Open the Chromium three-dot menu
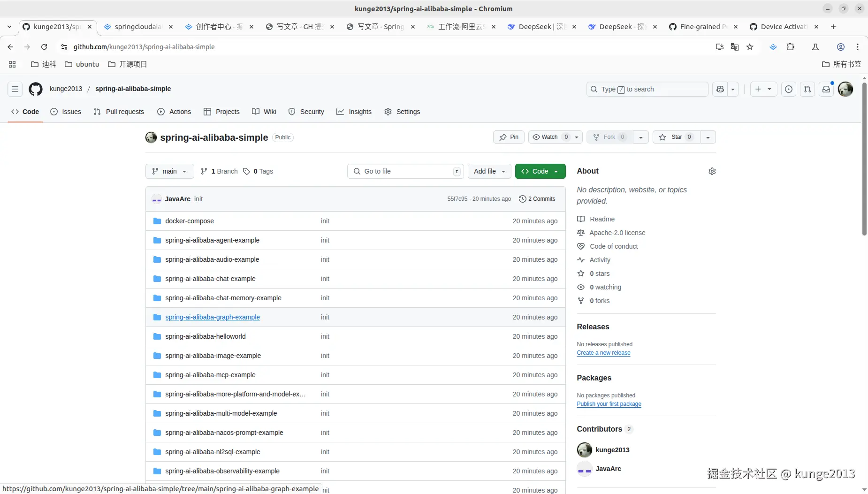Viewport: 868px width, 494px height. (858, 47)
